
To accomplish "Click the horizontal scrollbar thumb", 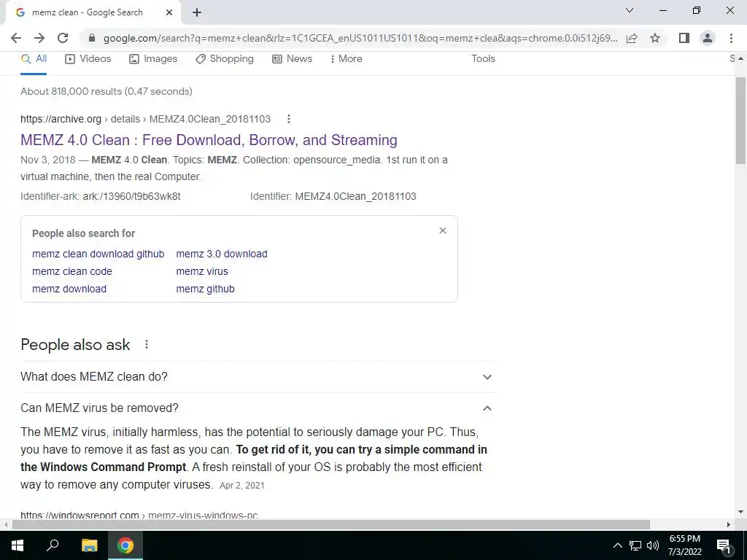I will (x=331, y=524).
